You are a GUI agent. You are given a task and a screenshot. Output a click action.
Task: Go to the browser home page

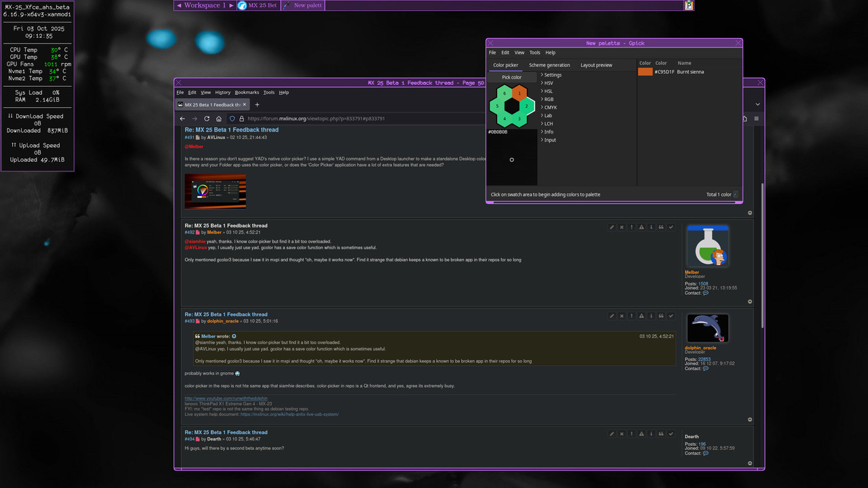tap(220, 119)
